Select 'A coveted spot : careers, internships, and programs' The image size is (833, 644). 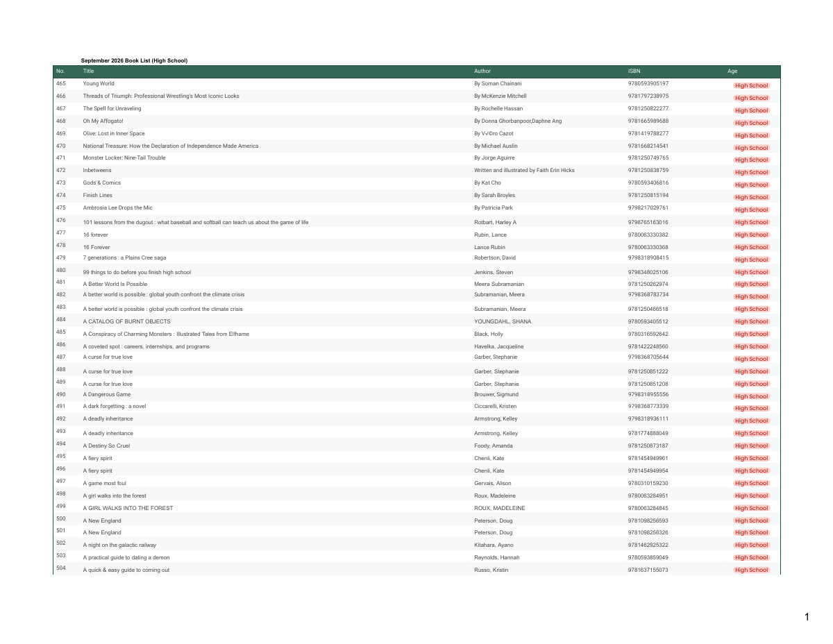(146, 346)
